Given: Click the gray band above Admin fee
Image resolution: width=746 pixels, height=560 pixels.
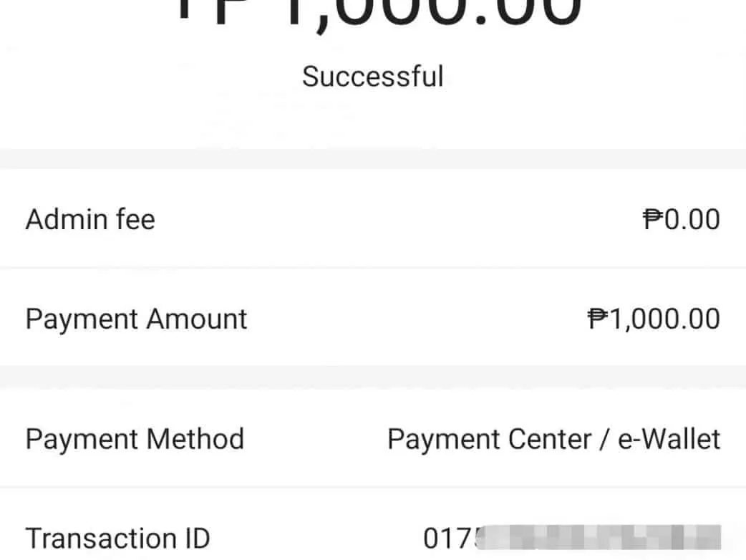Looking at the screenshot, I should pos(372,159).
